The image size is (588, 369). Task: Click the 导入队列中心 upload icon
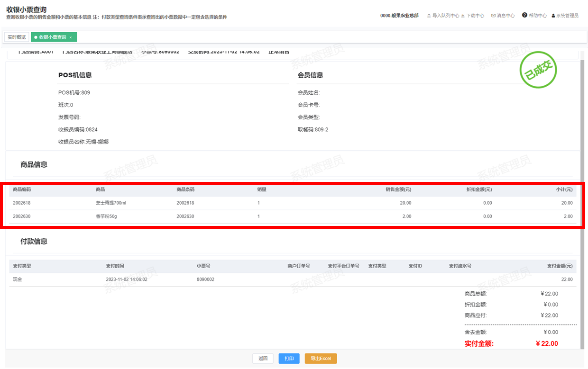point(429,16)
